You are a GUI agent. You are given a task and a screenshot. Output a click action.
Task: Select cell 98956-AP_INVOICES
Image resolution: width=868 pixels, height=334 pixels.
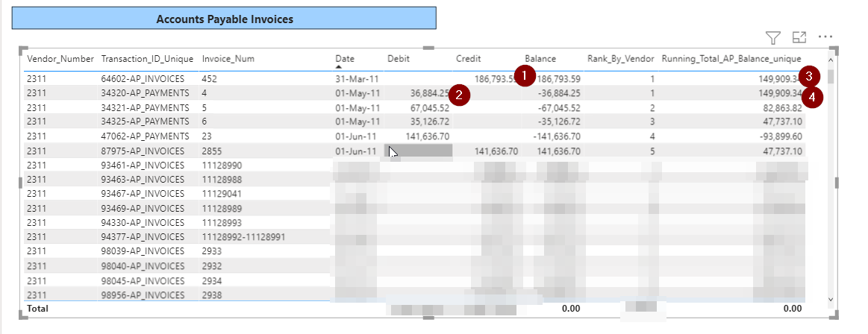click(143, 295)
